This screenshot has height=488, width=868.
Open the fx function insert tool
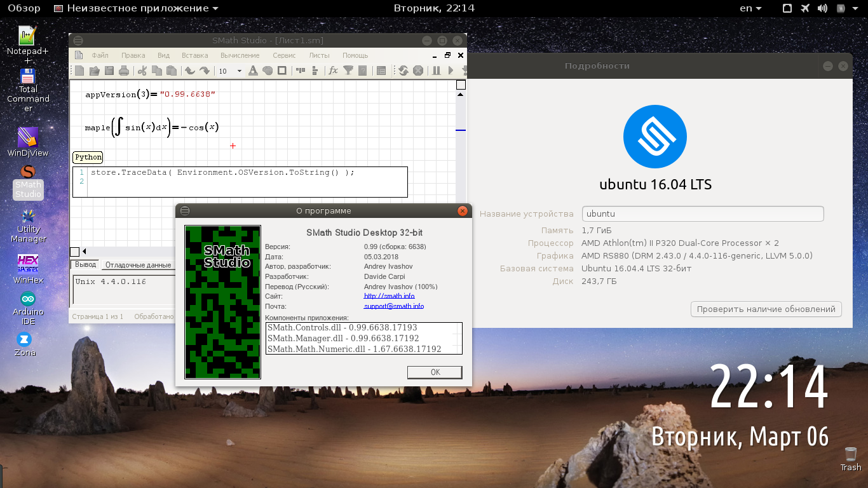point(333,71)
